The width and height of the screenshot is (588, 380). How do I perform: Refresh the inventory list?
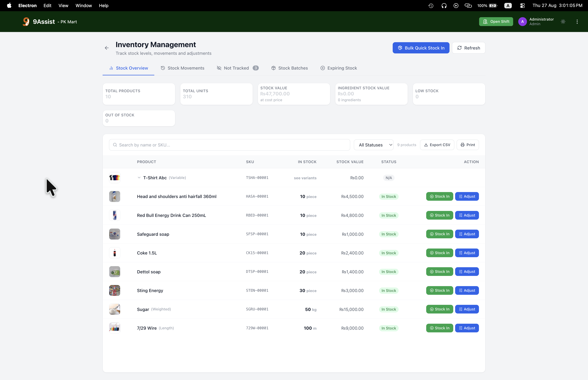coord(469,48)
